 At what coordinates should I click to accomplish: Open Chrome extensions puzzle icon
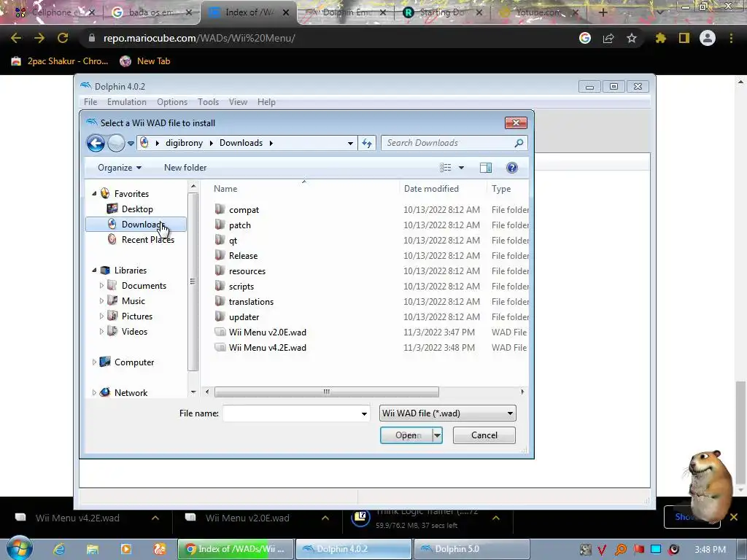[660, 38]
